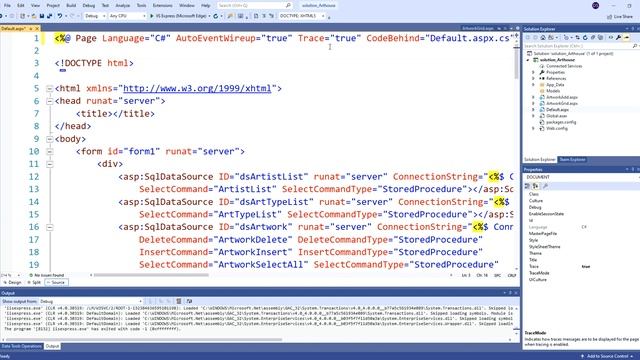Expand the References node in Solution Explorer

click(x=533, y=78)
